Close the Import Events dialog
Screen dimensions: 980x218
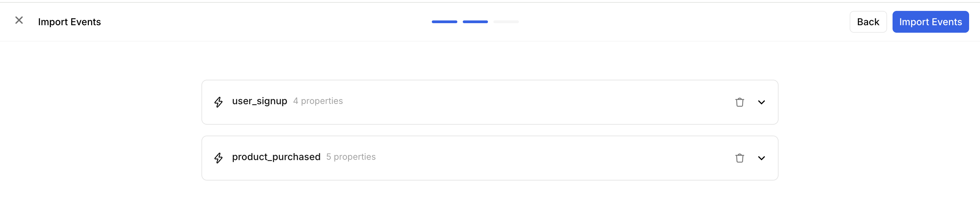(x=19, y=20)
